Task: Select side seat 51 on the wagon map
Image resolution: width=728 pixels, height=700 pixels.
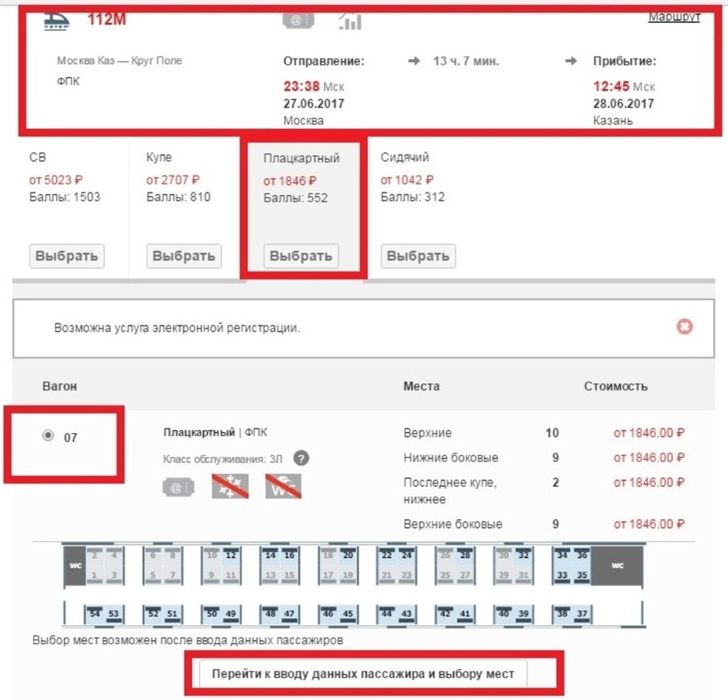Action: [172, 614]
